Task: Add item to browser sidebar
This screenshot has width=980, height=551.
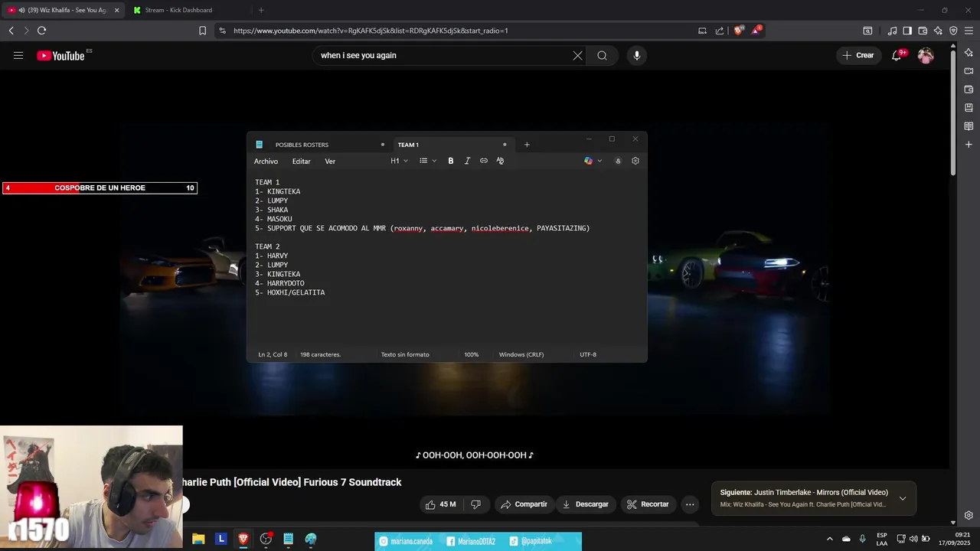Action: [969, 145]
